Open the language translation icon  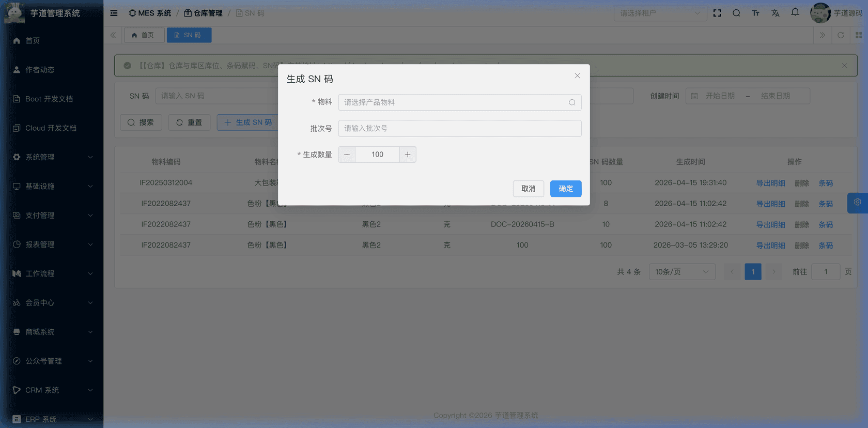point(775,13)
